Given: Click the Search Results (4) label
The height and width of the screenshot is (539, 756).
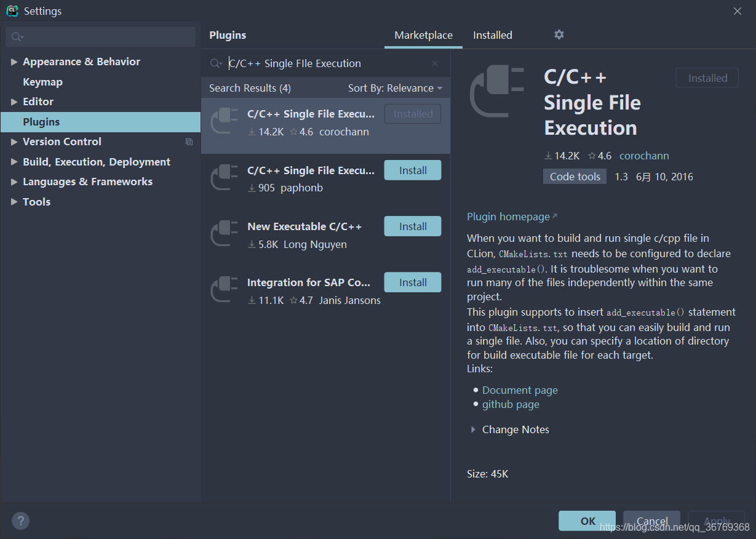Looking at the screenshot, I should click(250, 88).
